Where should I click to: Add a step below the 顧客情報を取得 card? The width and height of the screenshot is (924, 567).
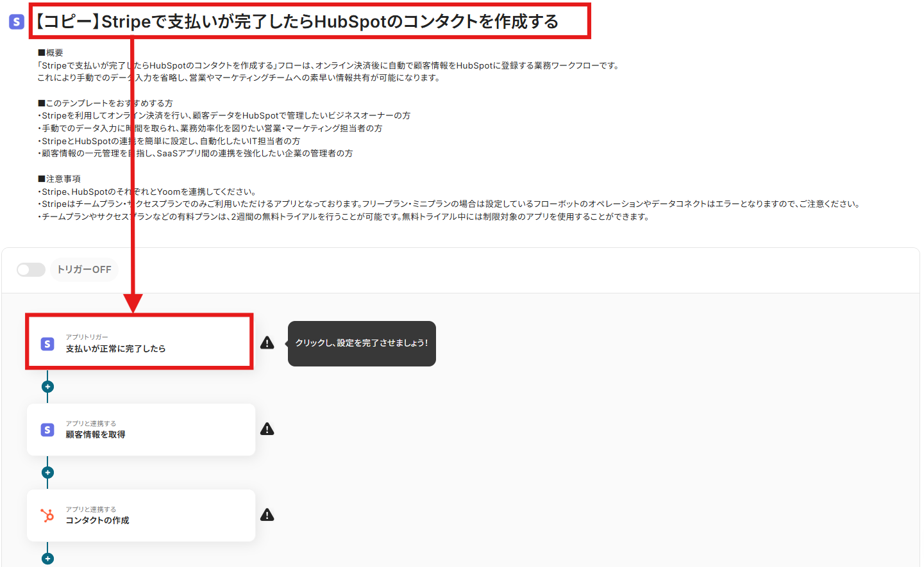47,473
